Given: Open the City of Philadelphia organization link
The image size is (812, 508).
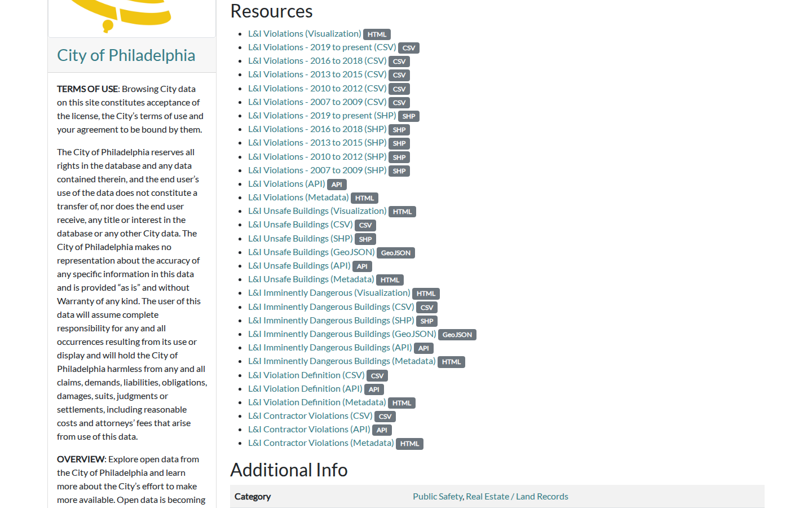Looking at the screenshot, I should [126, 55].
